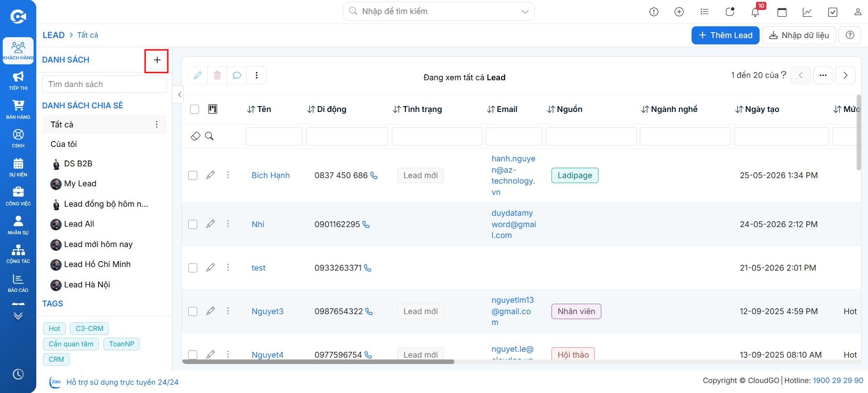Screen dimensions: 868x393
Task: Focus the Tìm danh sách search field
Action: point(104,84)
